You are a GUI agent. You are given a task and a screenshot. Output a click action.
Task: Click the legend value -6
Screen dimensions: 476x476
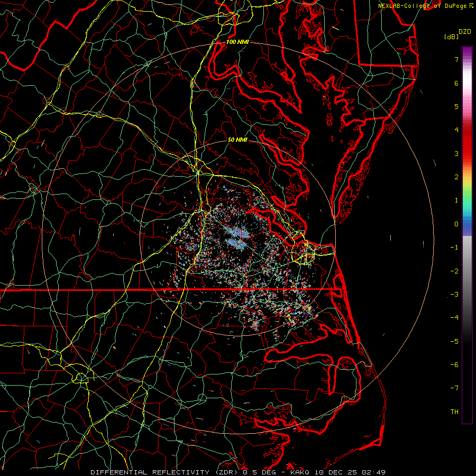(x=454, y=365)
